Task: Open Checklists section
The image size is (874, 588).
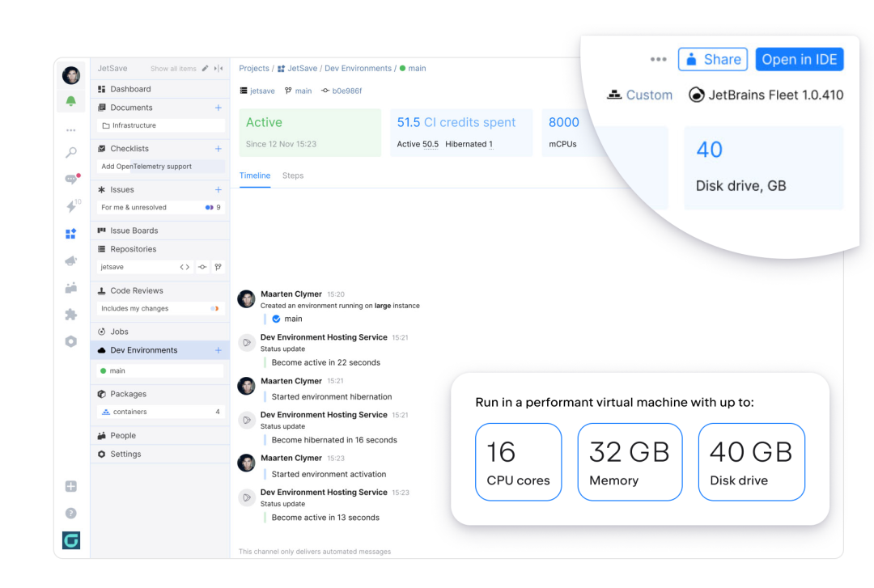Action: [x=129, y=149]
